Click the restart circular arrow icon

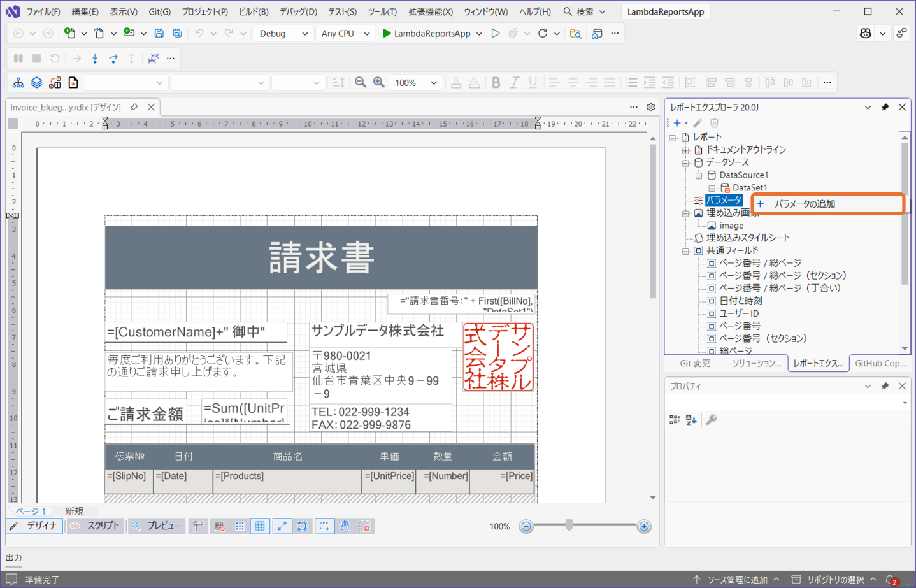coord(543,33)
